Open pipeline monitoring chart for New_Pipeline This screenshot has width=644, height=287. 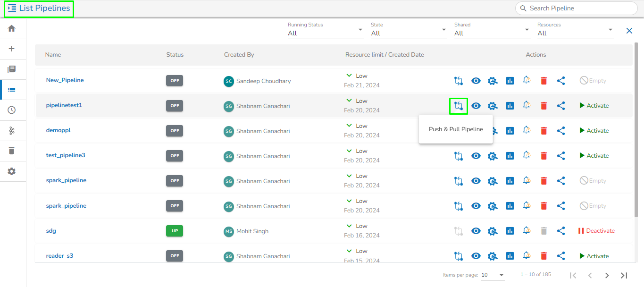510,81
